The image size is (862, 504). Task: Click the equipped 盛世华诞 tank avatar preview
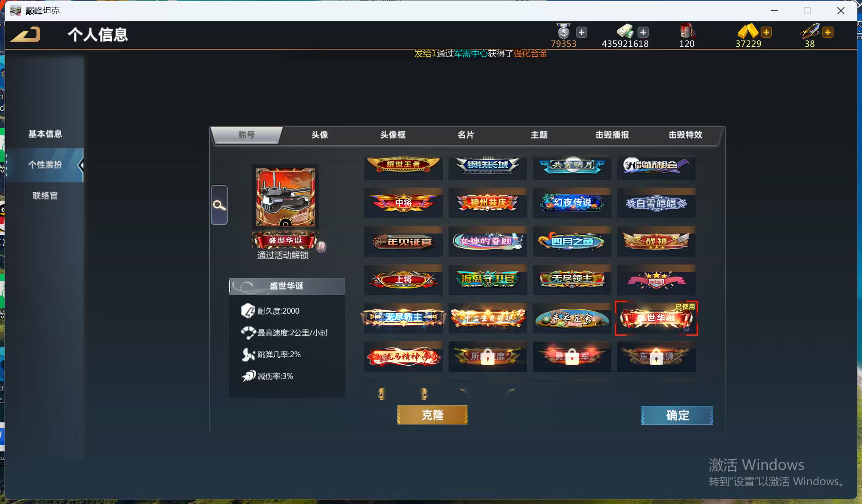(285, 197)
